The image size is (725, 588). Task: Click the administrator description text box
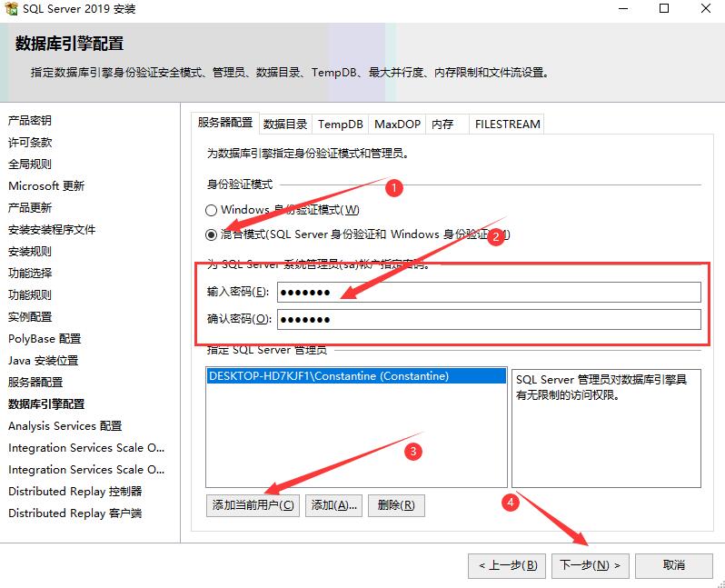pyautogui.click(x=606, y=428)
